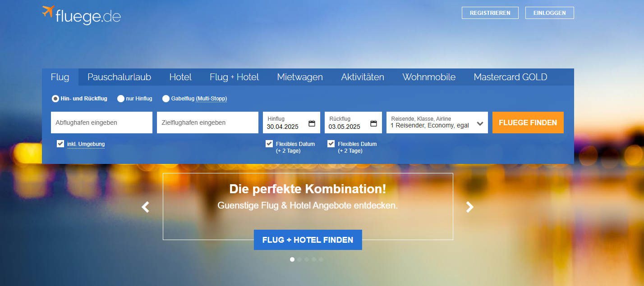Click the FLUG + HOTEL FINDEN button
Screen dimensions: 644x286
[x=308, y=240]
